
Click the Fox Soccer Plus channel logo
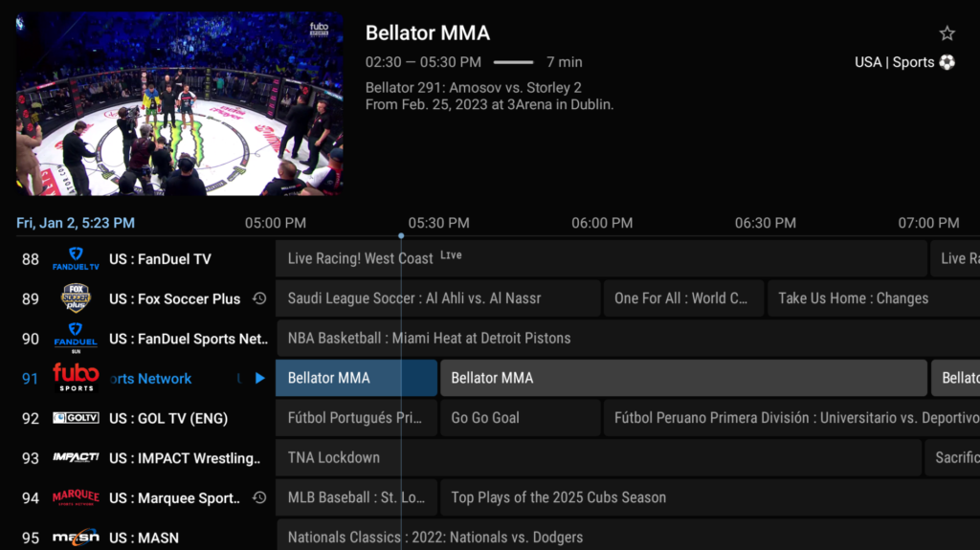tap(76, 298)
